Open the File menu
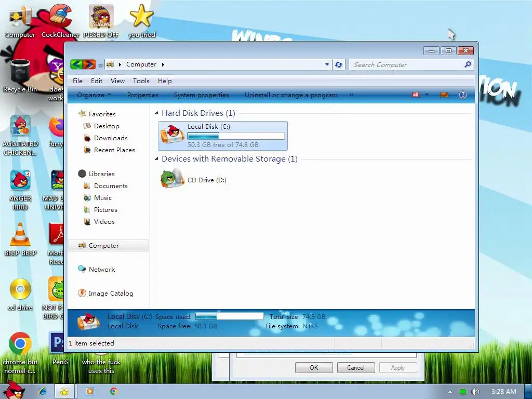 (x=77, y=81)
